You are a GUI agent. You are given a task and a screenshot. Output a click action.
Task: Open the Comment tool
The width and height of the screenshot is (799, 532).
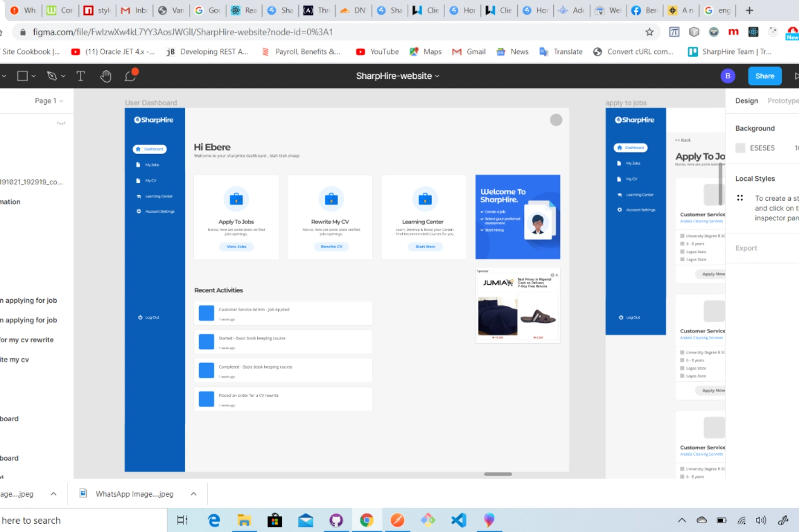tap(131, 76)
